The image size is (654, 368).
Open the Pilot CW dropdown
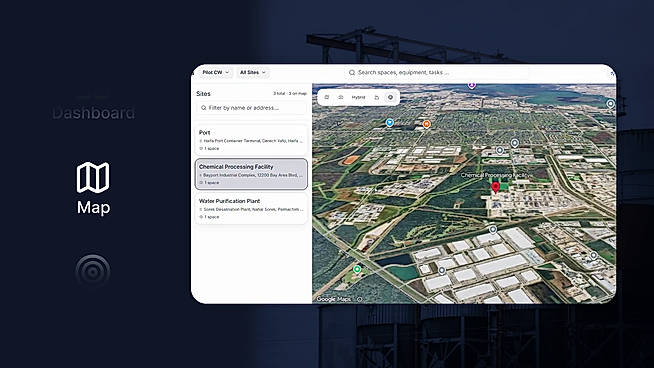216,73
